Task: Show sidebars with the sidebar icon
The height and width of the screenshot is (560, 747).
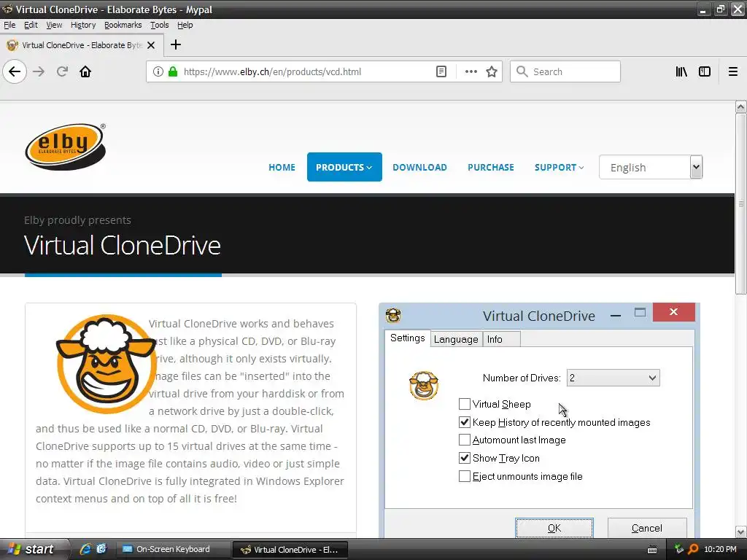Action: 705,71
